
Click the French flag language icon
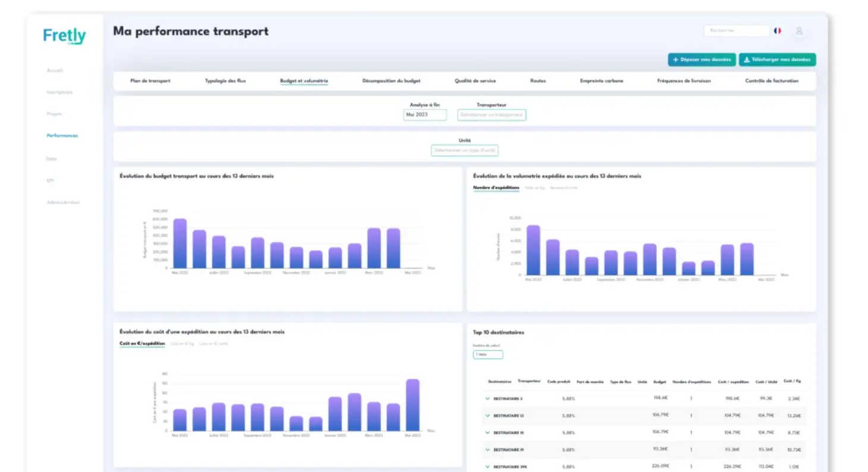pyautogui.click(x=777, y=30)
